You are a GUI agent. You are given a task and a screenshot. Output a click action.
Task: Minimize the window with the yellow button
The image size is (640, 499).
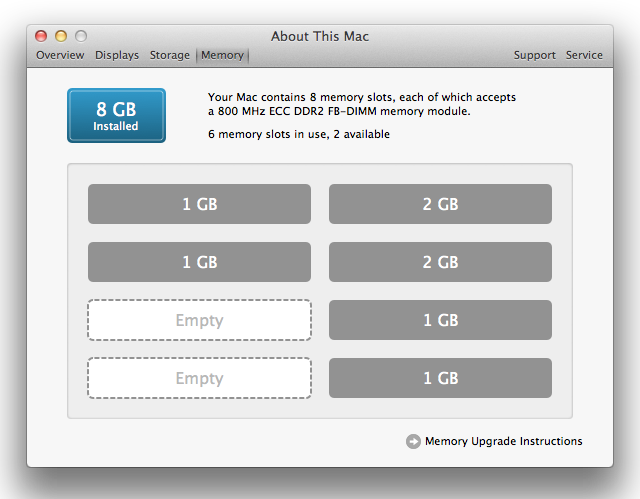point(61,36)
